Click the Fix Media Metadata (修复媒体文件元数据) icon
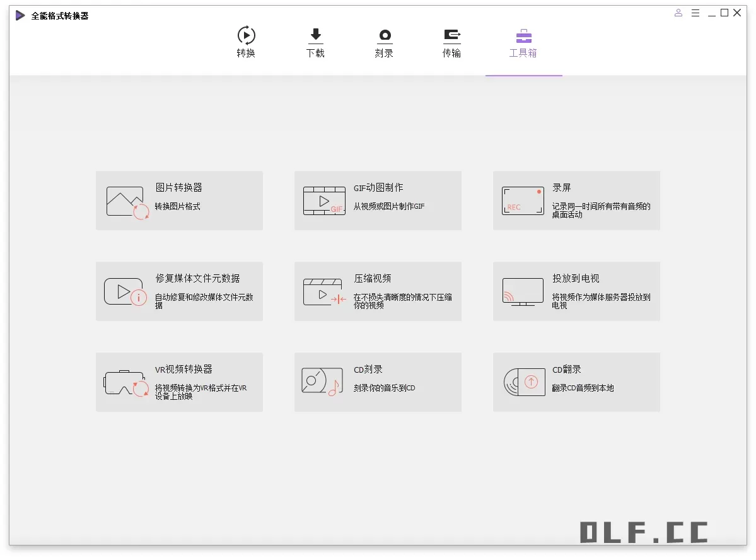Viewport: 756px width, 560px height. click(x=125, y=292)
